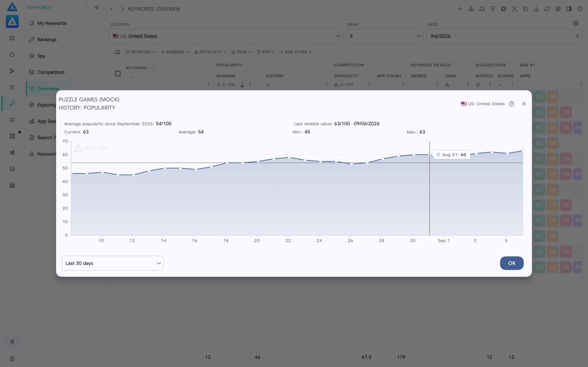Image resolution: width=588 pixels, height=367 pixels.
Task: Click the user account icon at bottom left
Action: (x=12, y=359)
